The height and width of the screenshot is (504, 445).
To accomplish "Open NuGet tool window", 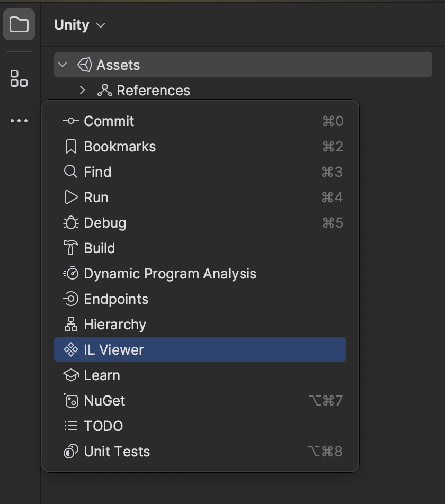I will [200, 400].
